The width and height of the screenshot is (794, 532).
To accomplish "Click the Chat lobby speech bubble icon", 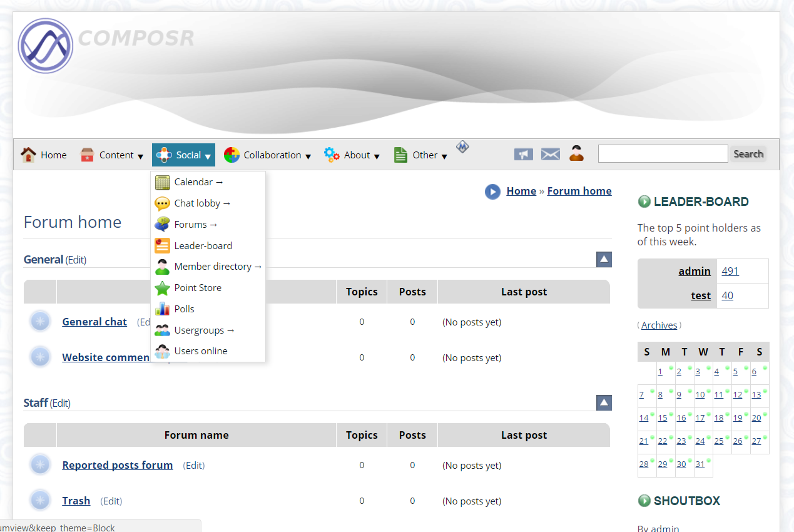I will [x=163, y=203].
